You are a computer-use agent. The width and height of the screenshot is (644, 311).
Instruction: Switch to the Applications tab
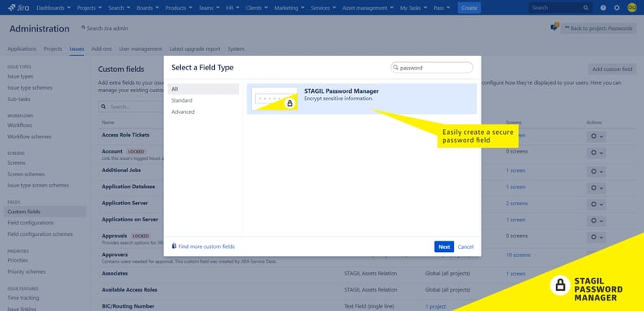tap(22, 49)
